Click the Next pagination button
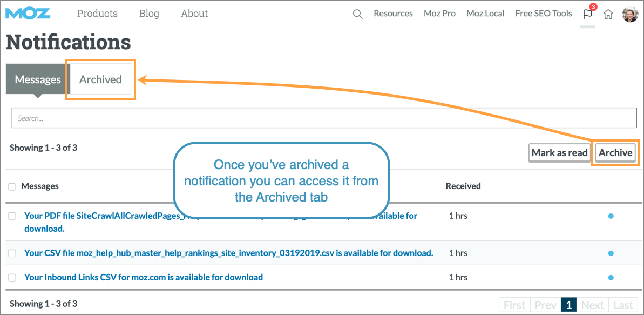The height and width of the screenshot is (315, 644). coord(593,304)
